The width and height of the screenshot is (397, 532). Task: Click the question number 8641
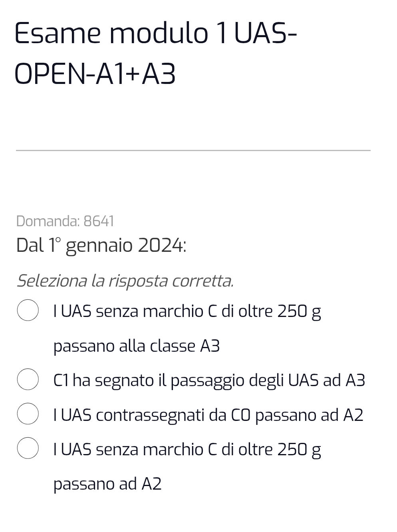pos(99,221)
